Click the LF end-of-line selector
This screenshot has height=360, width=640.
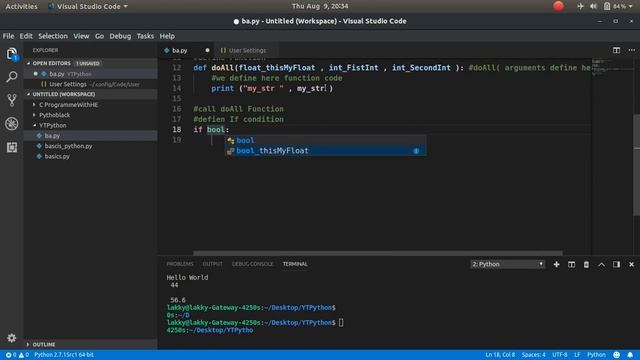pos(577,355)
